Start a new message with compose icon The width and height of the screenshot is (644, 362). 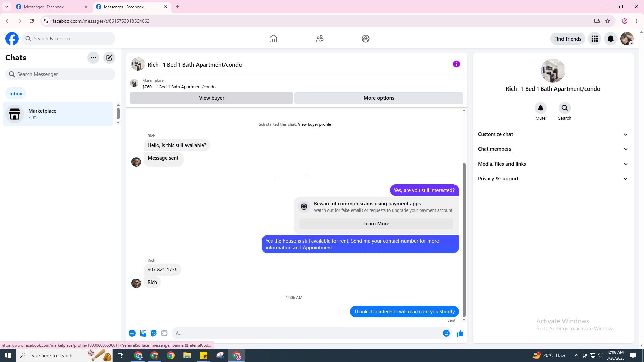coord(109,58)
